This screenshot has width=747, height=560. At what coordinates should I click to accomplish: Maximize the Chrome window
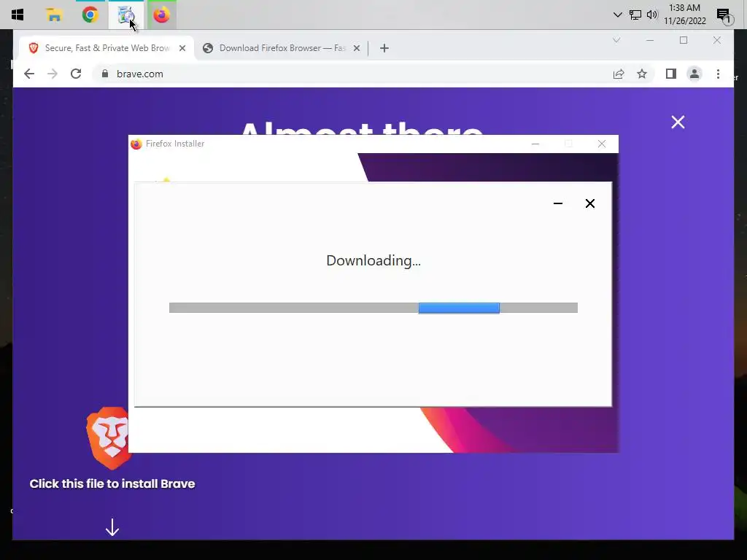[x=683, y=41]
